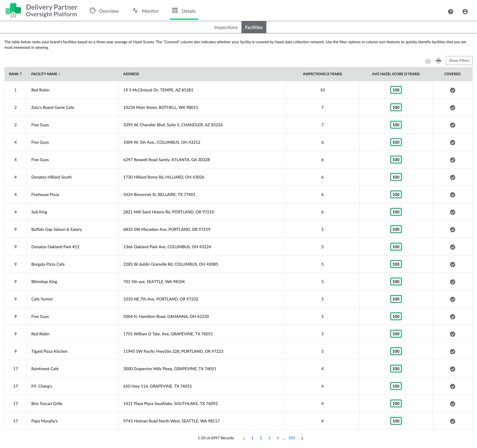Click the download/export icon above the table
Screen dimensions: 477x448
pos(428,61)
